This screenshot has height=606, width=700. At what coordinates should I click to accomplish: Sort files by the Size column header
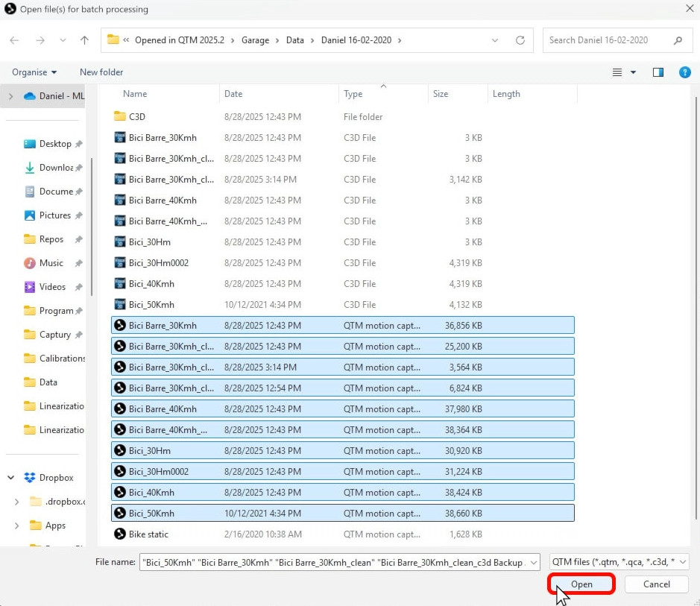pyautogui.click(x=441, y=94)
